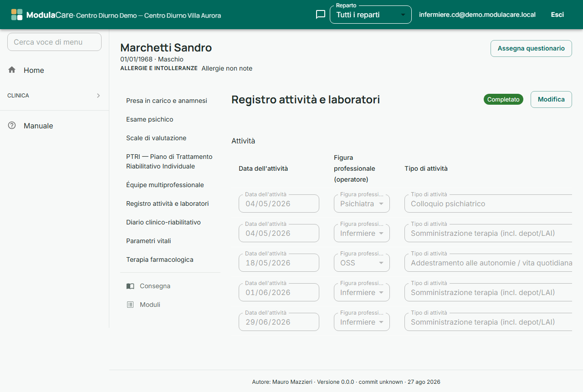Screen dimensions: 583x392
Task: Open Diario clinico-riabilitativo section
Action: 164,222
